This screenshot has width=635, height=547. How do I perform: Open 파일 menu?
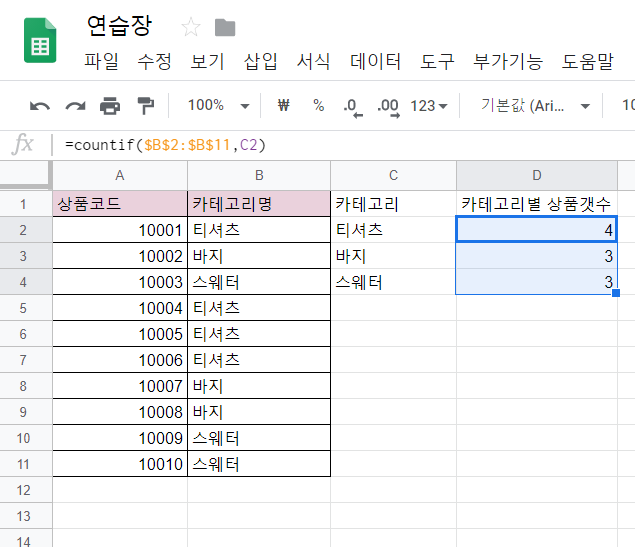(x=102, y=62)
